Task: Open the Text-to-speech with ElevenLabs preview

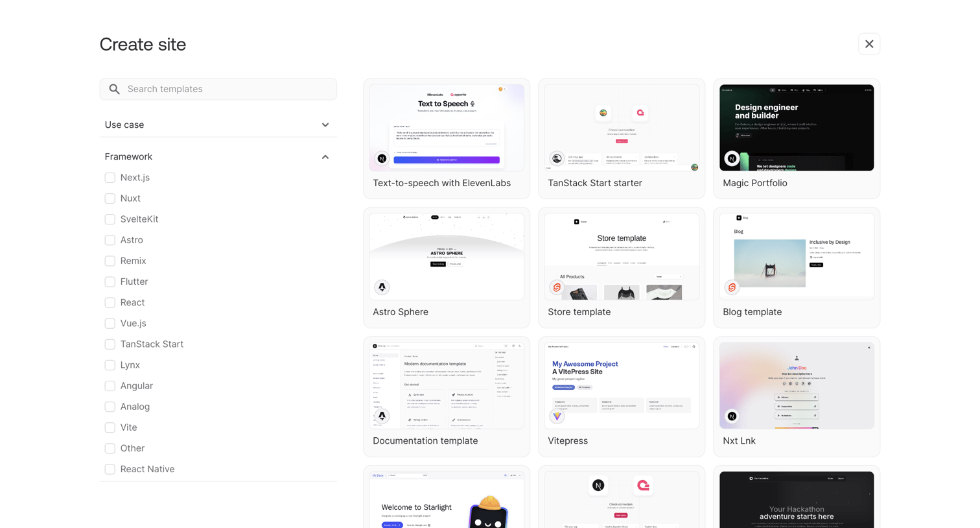Action: coord(447,128)
